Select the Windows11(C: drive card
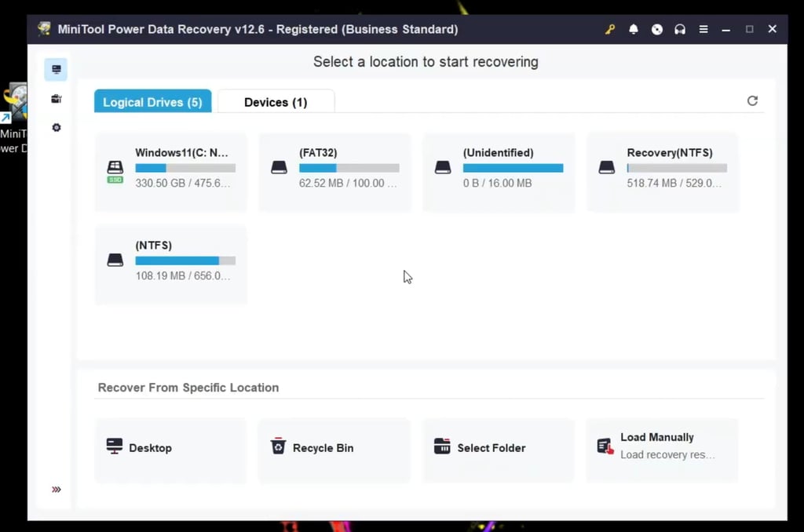804x532 pixels. (x=170, y=172)
